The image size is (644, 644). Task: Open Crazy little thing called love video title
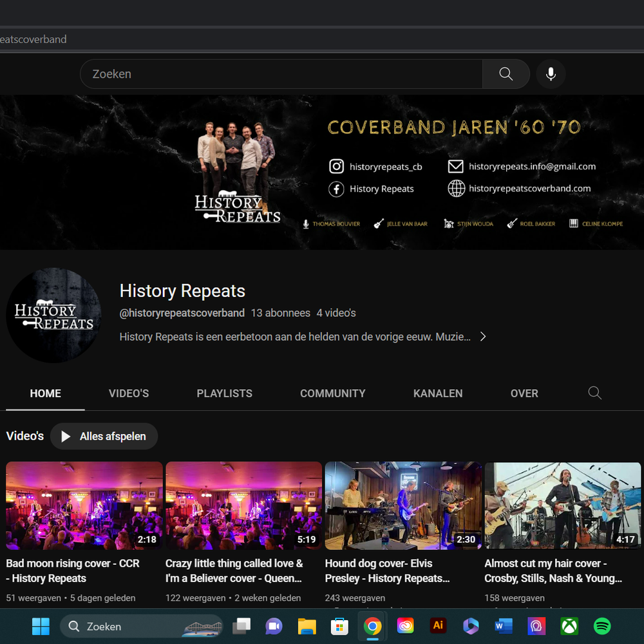click(x=234, y=571)
